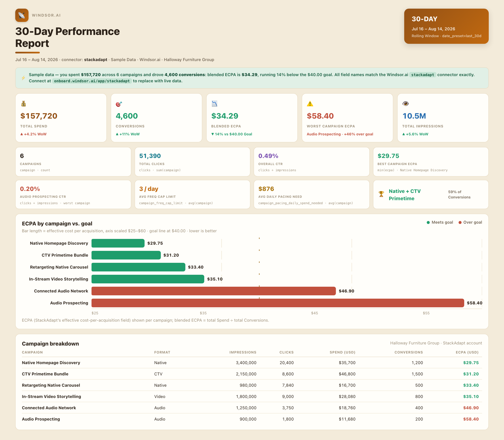Viewport: 504px width, 440px height.
Task: Click the downward chart icon on Blended ECPA card
Action: point(214,104)
